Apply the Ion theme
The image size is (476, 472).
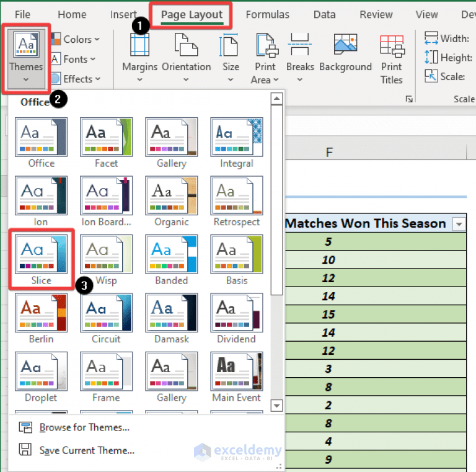click(x=42, y=202)
